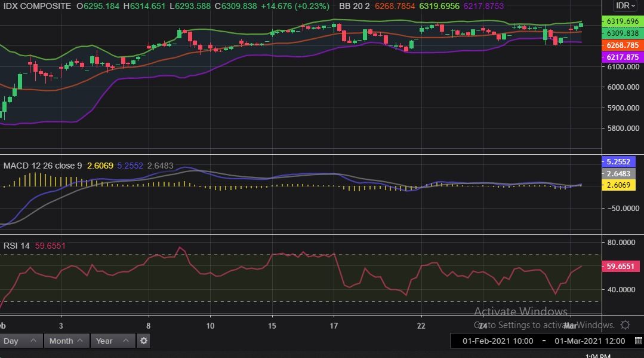Open chart settings gear beside Year

pyautogui.click(x=144, y=341)
